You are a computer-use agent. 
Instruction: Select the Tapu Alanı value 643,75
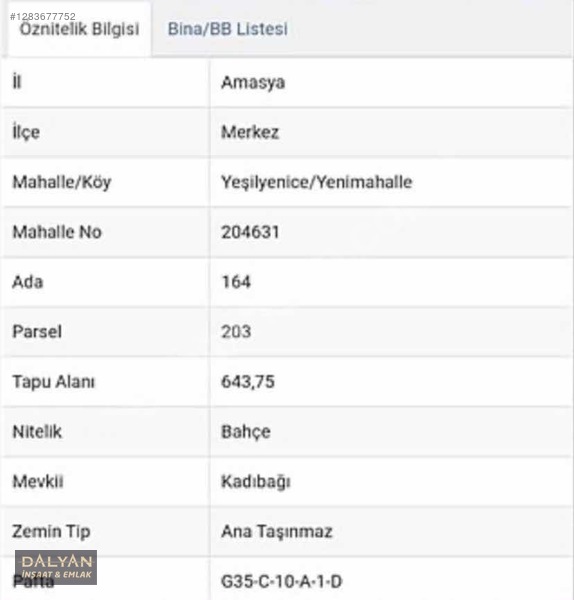pyautogui.click(x=248, y=382)
